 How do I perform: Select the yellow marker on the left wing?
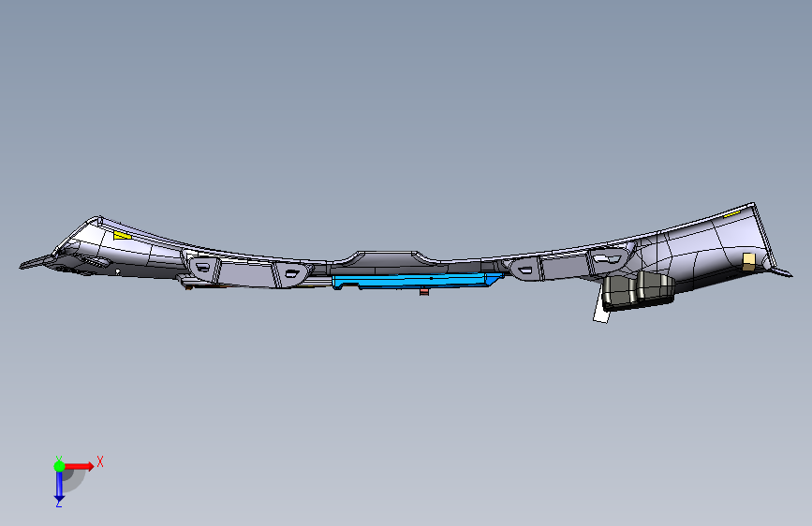[122, 236]
